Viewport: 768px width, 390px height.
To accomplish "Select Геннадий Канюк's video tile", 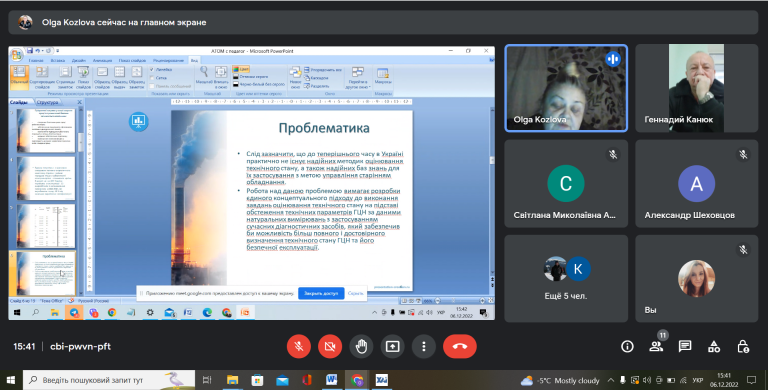I will coord(696,88).
